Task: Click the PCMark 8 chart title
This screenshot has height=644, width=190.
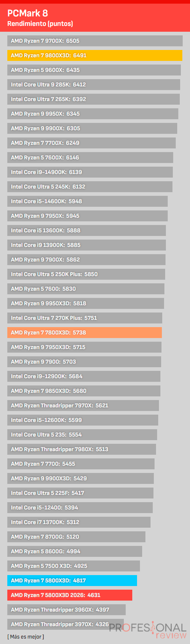Action: pos(28,13)
